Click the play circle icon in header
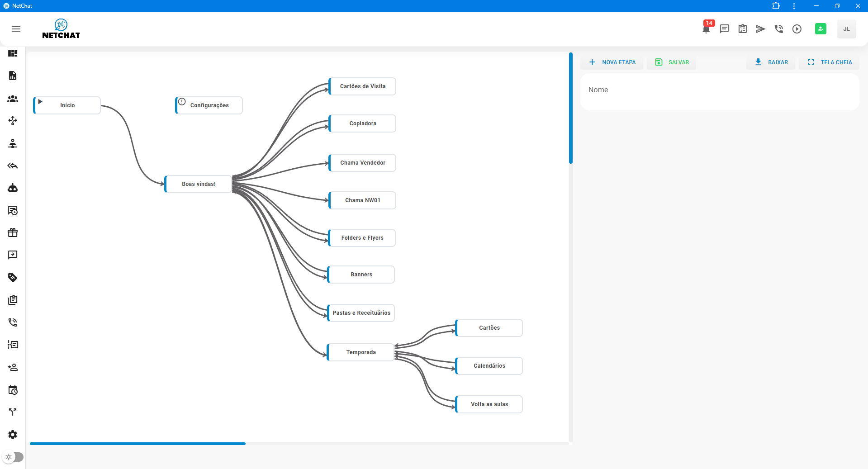 pyautogui.click(x=797, y=29)
